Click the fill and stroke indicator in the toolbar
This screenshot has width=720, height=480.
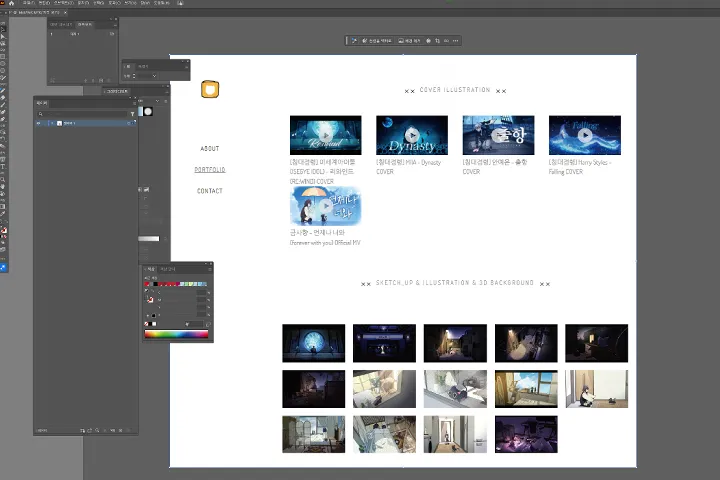[3, 231]
